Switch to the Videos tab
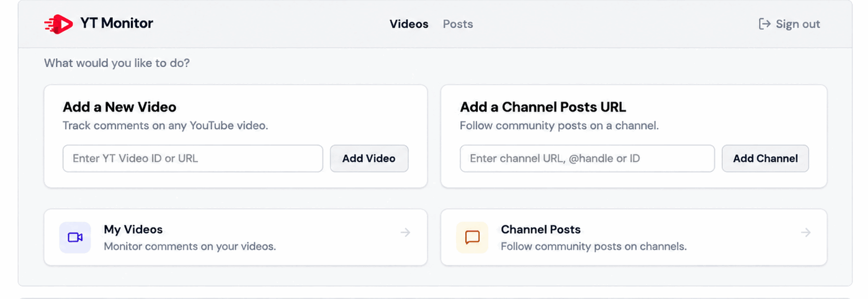 tap(409, 24)
